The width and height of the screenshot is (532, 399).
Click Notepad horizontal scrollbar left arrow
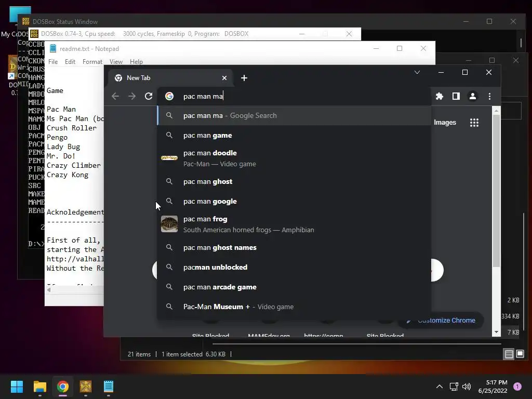(49, 290)
